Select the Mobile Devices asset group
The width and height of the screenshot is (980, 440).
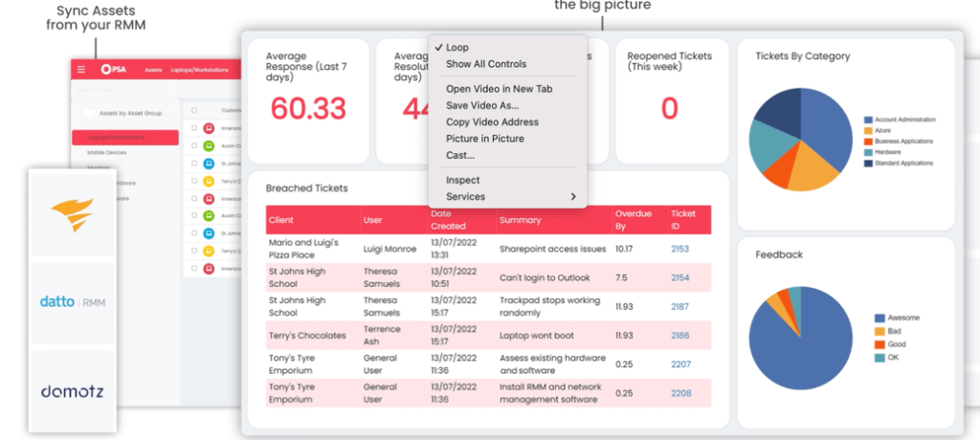107,152
